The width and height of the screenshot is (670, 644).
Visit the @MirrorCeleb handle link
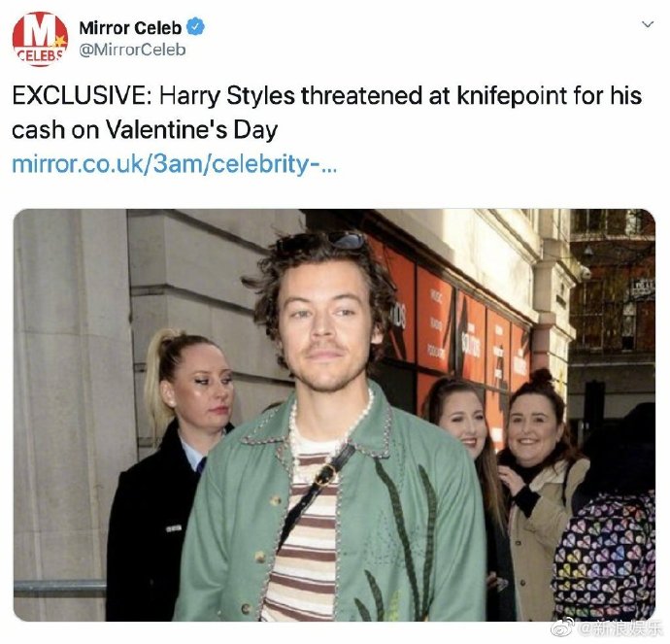tap(132, 50)
